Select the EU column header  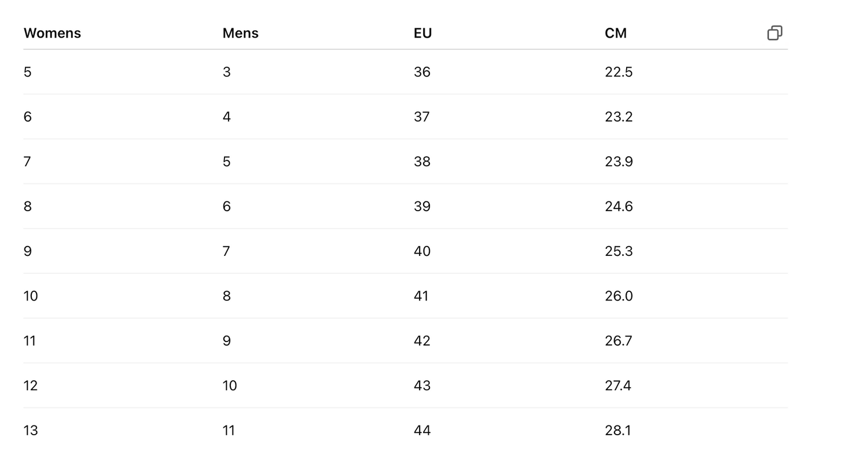point(422,34)
